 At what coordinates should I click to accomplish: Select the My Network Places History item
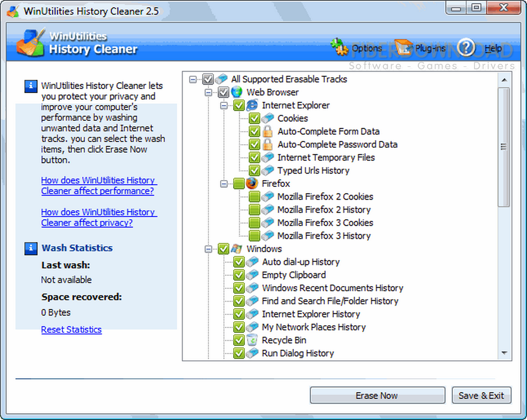[x=314, y=327]
